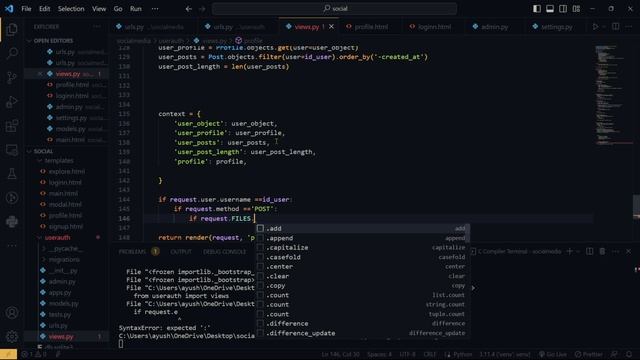Expand the __pycache__ folder
This screenshot has height=360, width=640.
(44, 249)
